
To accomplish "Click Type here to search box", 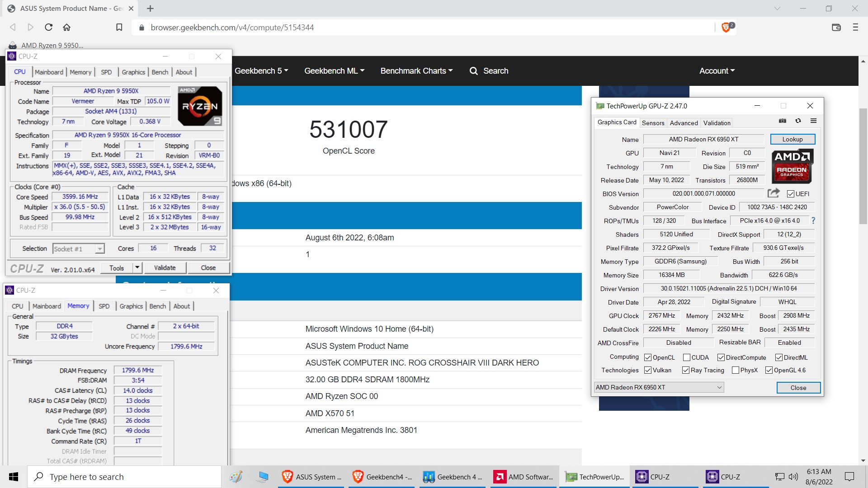I will click(x=124, y=477).
